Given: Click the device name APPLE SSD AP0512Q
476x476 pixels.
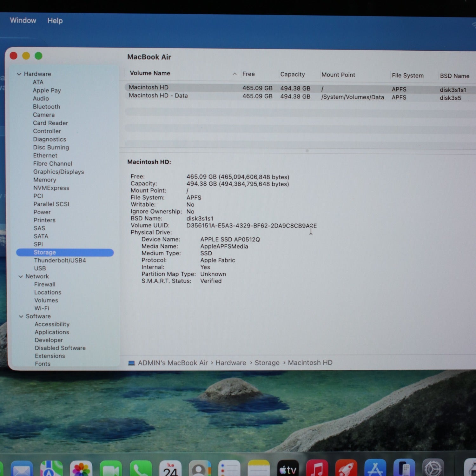Looking at the screenshot, I should click(x=230, y=240).
